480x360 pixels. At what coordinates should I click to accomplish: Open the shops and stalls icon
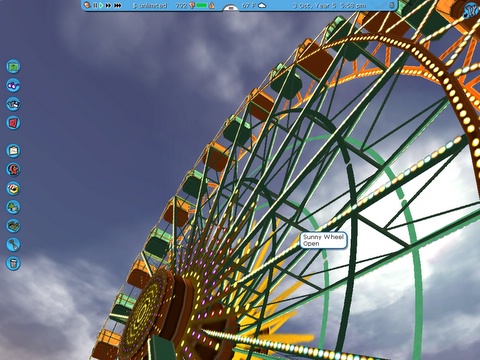[13, 188]
